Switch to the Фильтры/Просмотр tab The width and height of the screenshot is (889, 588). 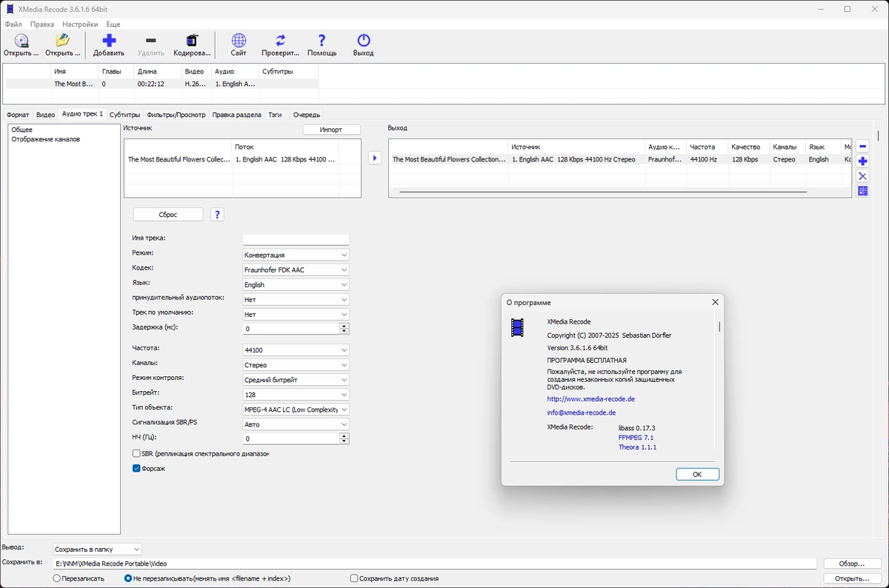(176, 115)
